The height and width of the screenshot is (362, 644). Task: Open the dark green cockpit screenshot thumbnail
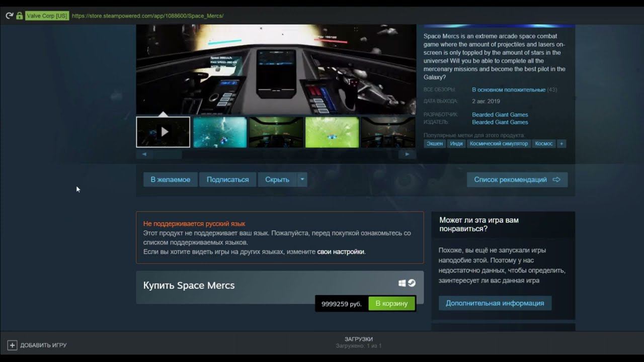(276, 132)
